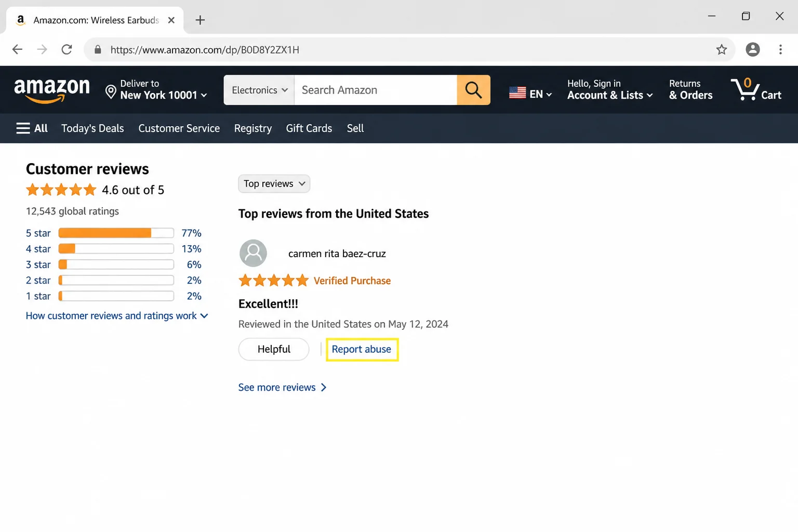The width and height of the screenshot is (798, 532).
Task: Open a new browser tab
Action: point(200,20)
